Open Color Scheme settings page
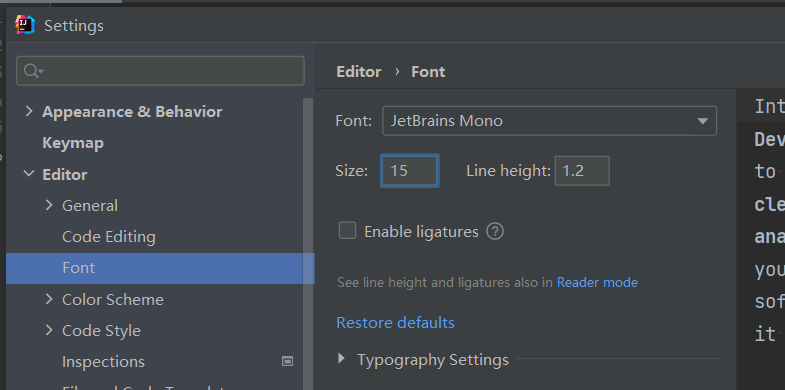This screenshot has height=390, width=785. click(x=113, y=299)
